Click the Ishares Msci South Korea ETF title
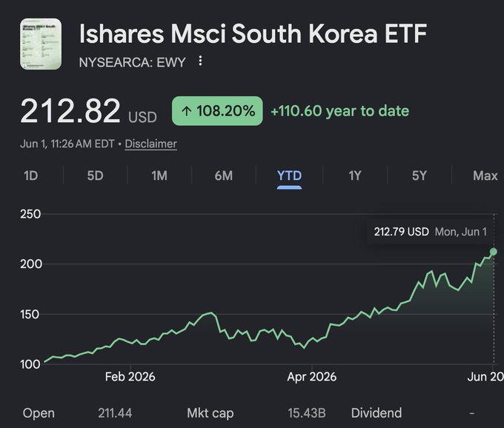This screenshot has width=504, height=428. [253, 33]
